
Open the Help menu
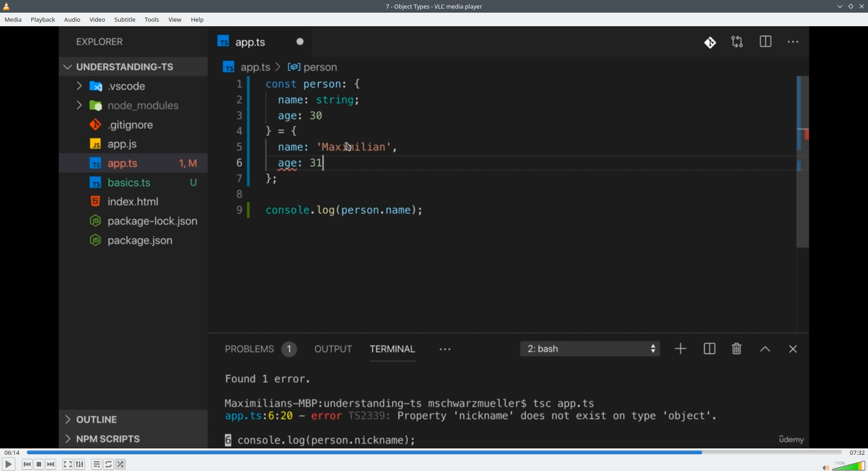coord(198,20)
